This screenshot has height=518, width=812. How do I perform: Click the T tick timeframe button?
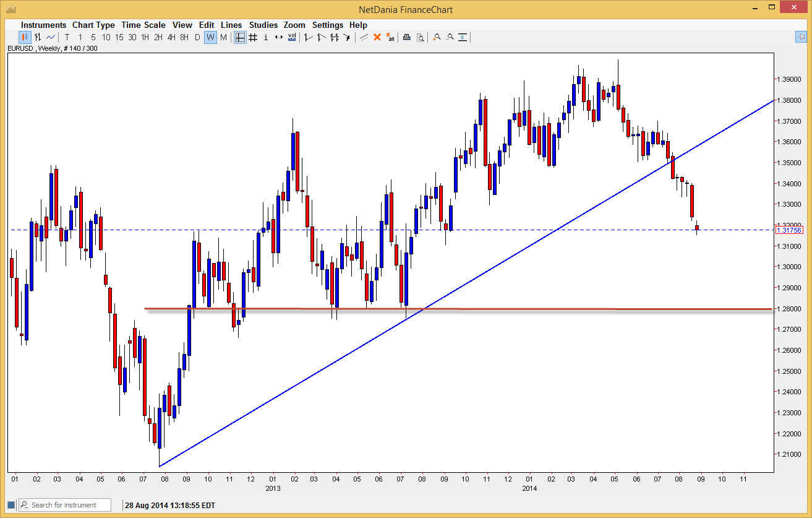click(67, 37)
